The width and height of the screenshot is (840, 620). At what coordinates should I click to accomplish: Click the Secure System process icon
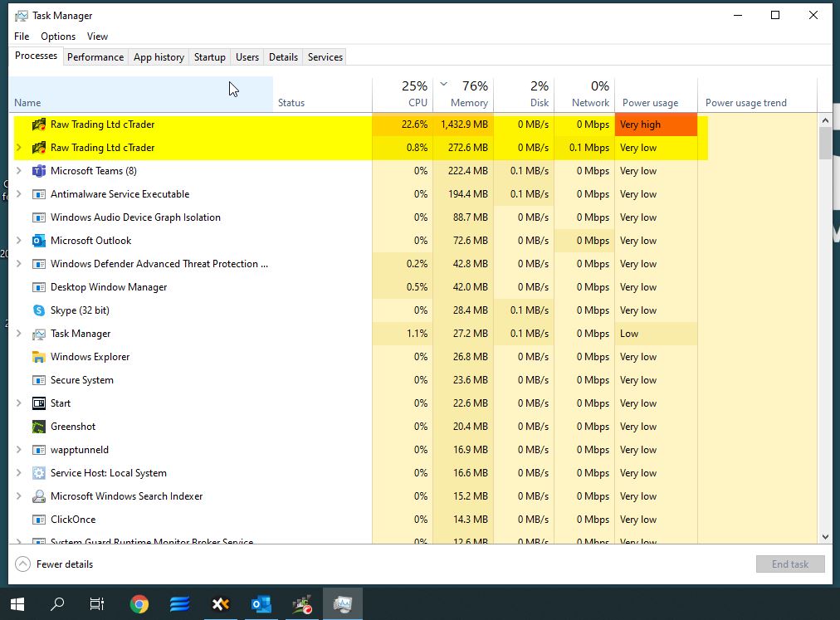coord(38,380)
